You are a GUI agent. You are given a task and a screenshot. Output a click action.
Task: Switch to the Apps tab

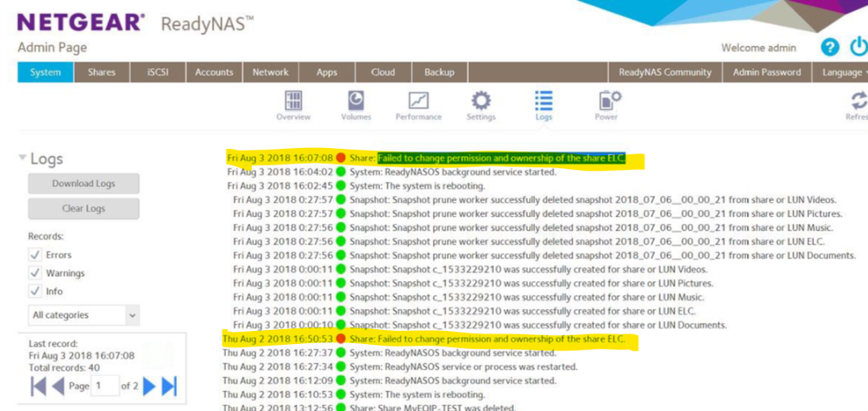point(327,72)
